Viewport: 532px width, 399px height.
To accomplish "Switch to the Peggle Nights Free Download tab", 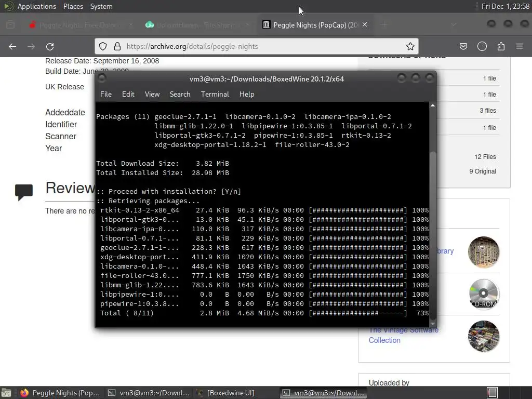I will pos(81,25).
